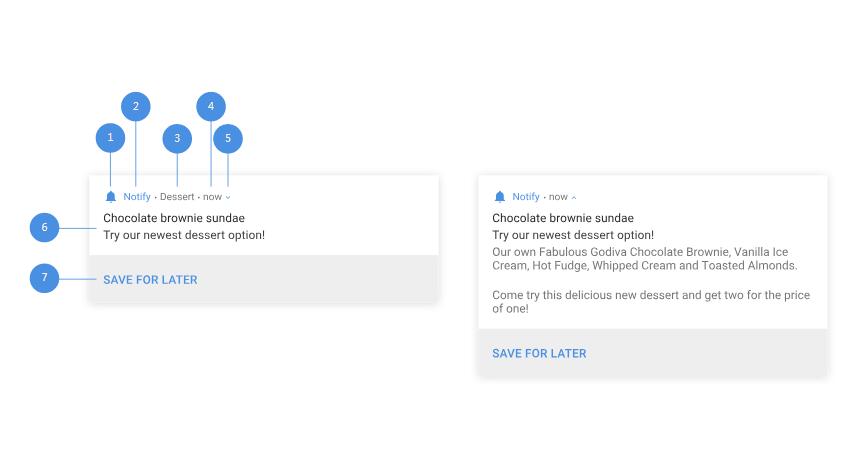Click the Notify app name in the left notification
This screenshot has width=849, height=470.
click(137, 197)
